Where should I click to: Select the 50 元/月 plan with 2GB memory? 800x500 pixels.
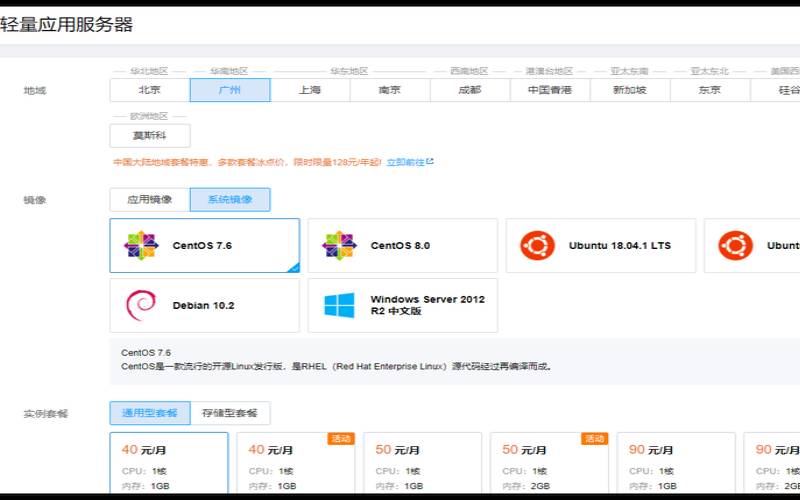(x=549, y=463)
